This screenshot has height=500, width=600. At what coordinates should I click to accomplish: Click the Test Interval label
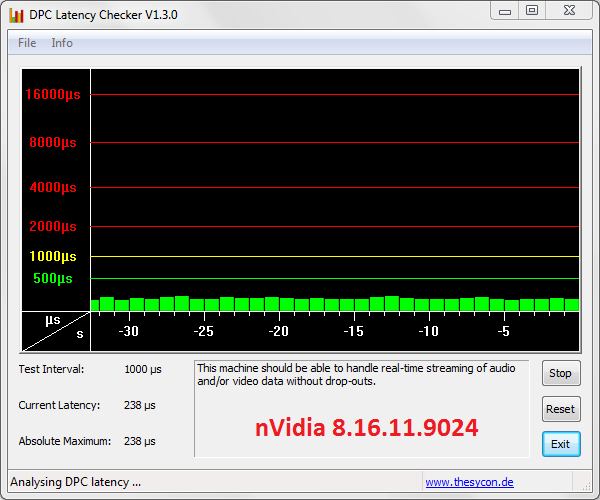(x=51, y=369)
